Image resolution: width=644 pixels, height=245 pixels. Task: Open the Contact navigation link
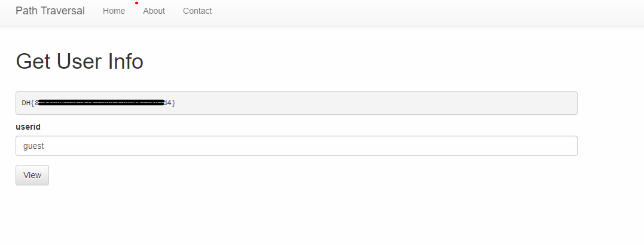point(197,11)
